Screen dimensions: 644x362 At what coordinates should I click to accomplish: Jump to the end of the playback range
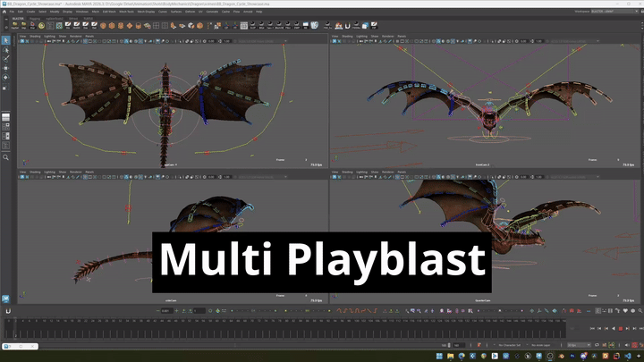[x=641, y=328]
